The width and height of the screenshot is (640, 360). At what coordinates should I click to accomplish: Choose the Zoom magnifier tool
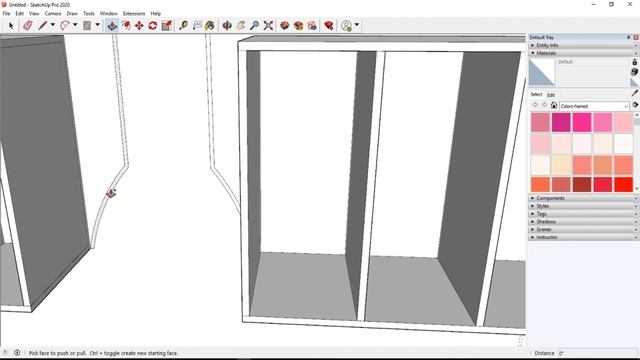(254, 26)
